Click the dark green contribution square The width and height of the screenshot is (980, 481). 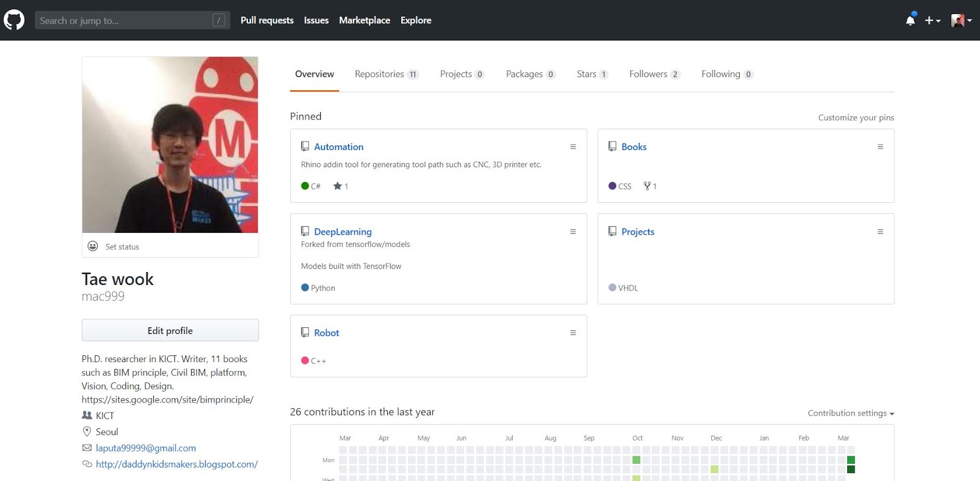click(851, 469)
